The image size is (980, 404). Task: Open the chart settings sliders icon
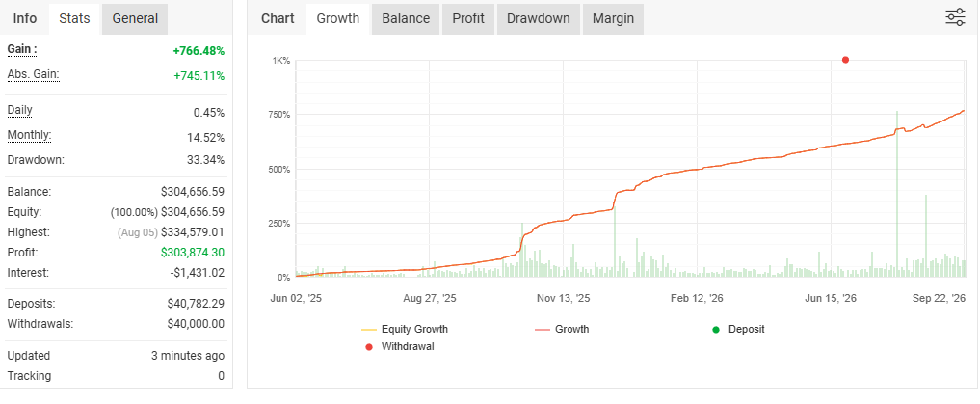tap(956, 17)
